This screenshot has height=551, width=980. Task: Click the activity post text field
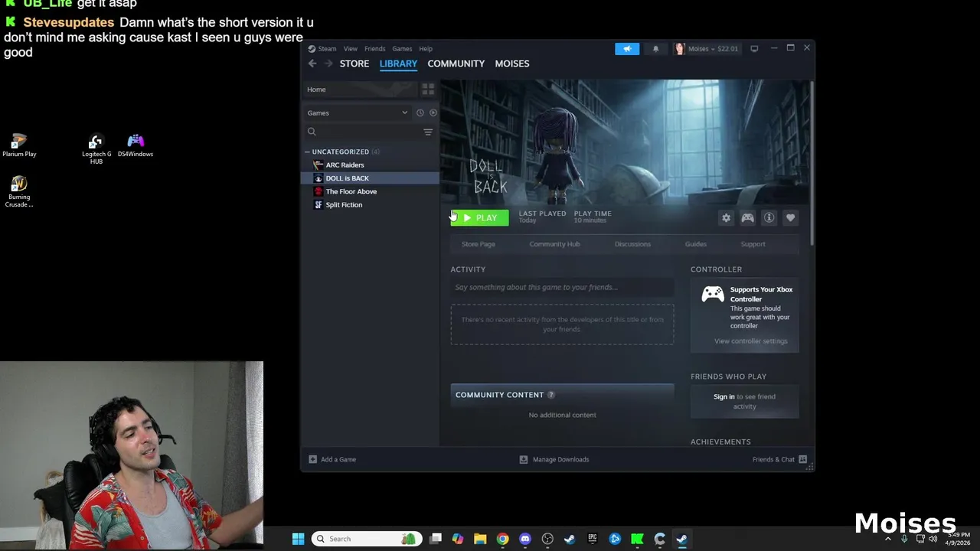click(x=562, y=288)
